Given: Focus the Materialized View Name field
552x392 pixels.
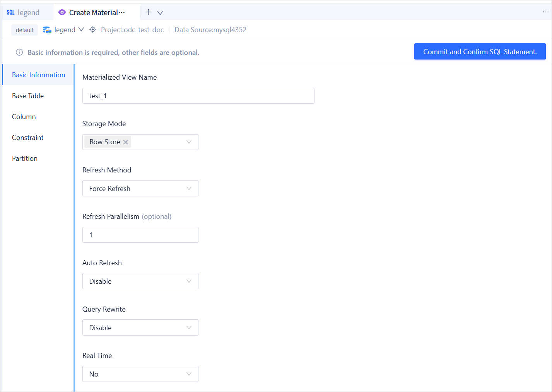Looking at the screenshot, I should click(x=198, y=96).
